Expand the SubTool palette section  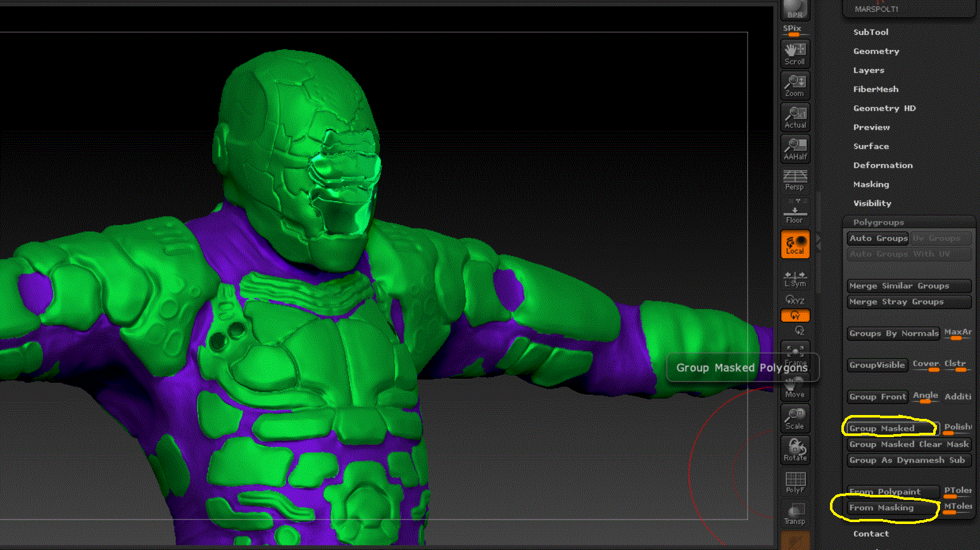pyautogui.click(x=870, y=32)
